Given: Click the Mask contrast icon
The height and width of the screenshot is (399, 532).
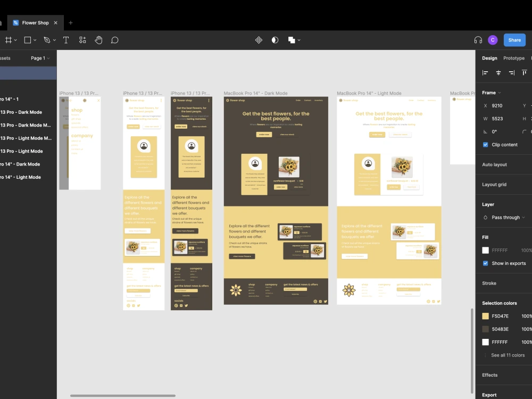Looking at the screenshot, I should coord(275,40).
